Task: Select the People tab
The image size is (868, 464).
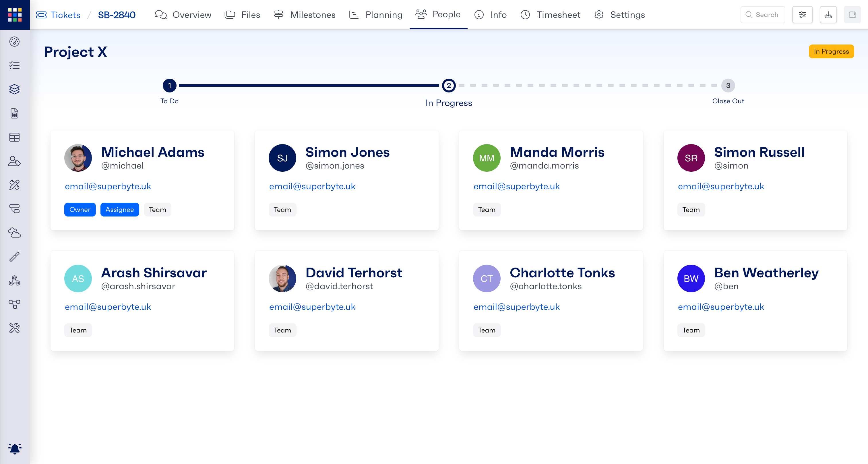Action: (x=438, y=14)
